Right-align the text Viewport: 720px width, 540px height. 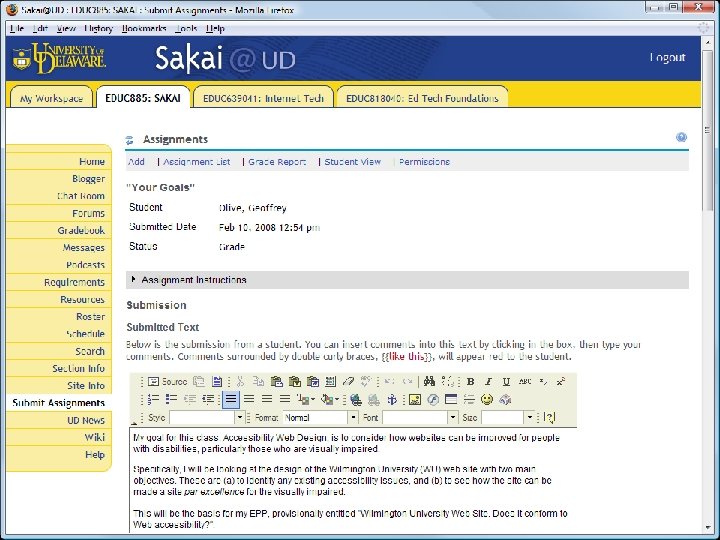point(267,399)
